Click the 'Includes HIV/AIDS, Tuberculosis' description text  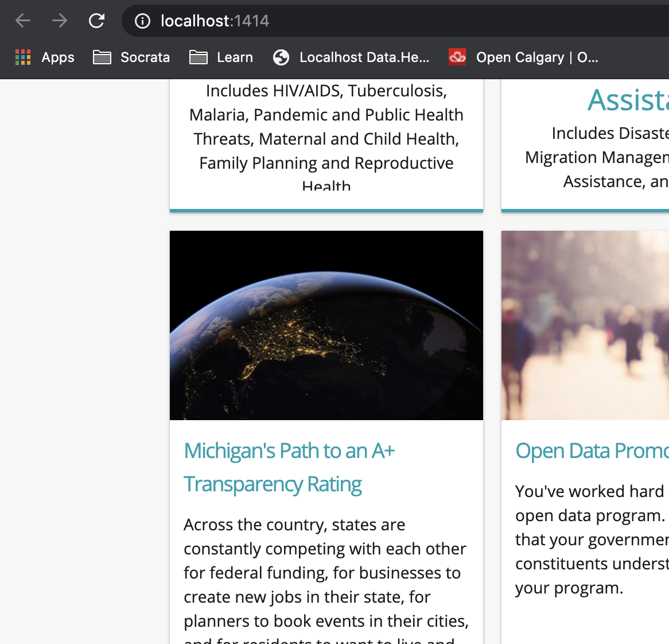click(326, 137)
